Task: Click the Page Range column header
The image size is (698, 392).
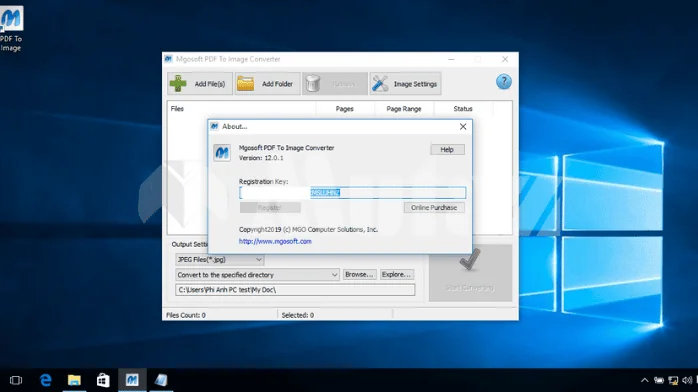Action: point(404,109)
